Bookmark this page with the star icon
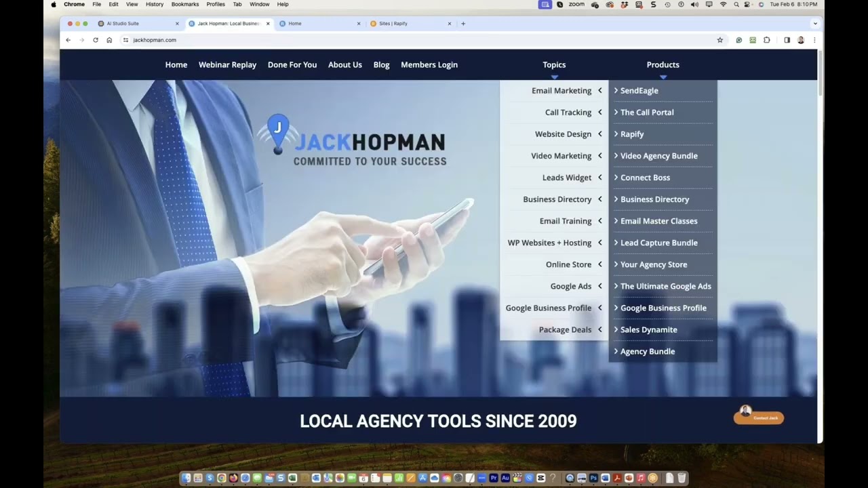The height and width of the screenshot is (488, 868). (720, 40)
